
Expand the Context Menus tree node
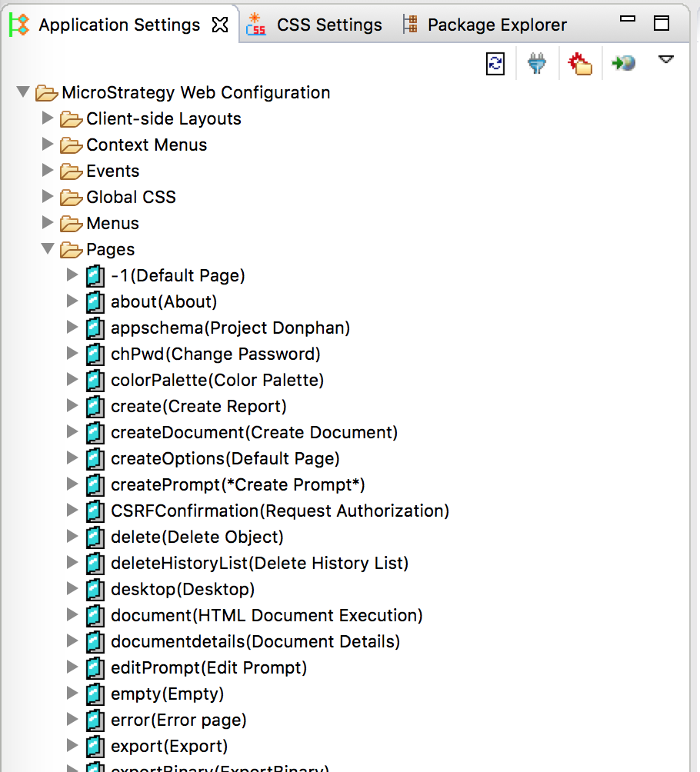(48, 145)
